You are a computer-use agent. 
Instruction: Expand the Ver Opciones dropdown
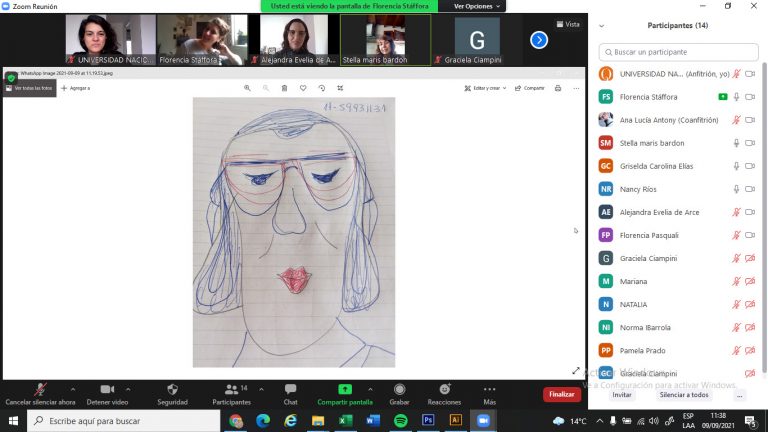477,6
